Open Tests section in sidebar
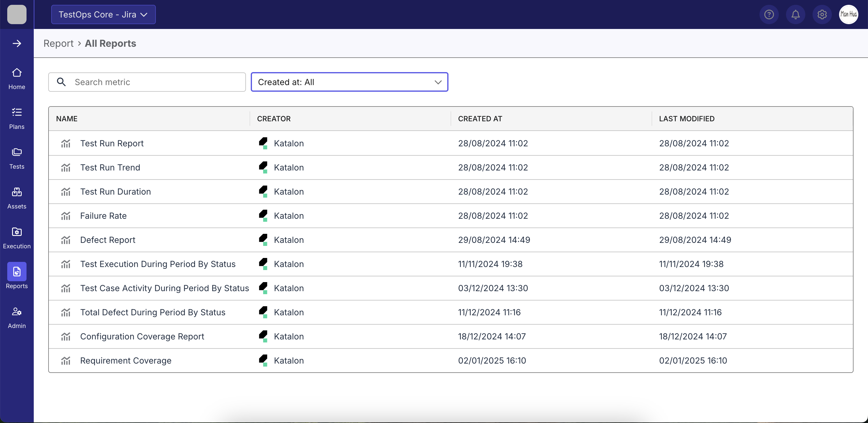 (17, 158)
